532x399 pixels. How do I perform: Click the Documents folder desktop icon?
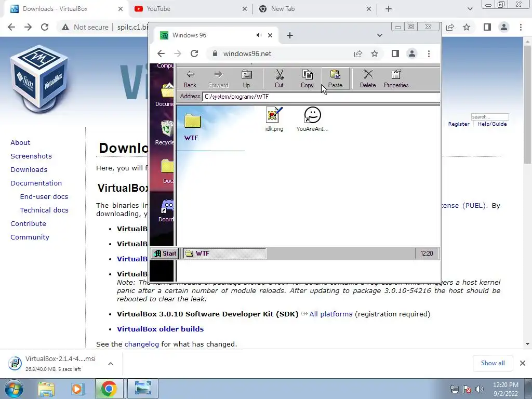(166, 95)
